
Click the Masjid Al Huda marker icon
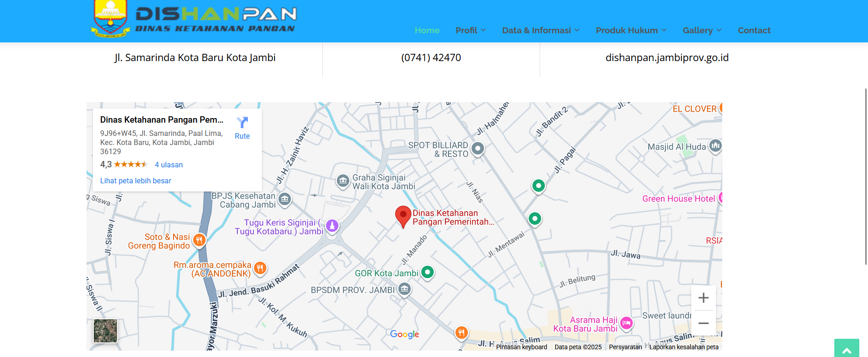click(715, 146)
